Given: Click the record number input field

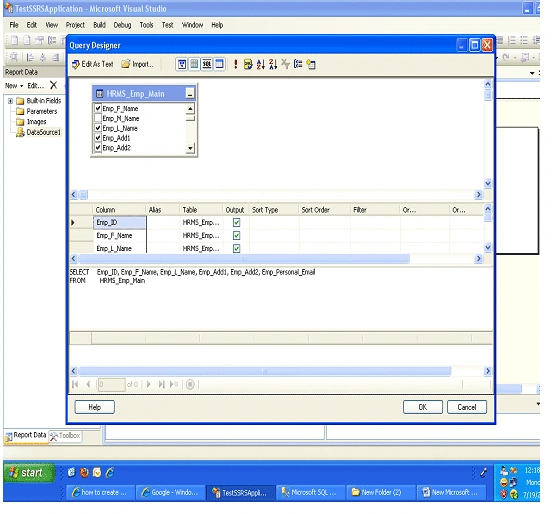Looking at the screenshot, I should [x=112, y=384].
